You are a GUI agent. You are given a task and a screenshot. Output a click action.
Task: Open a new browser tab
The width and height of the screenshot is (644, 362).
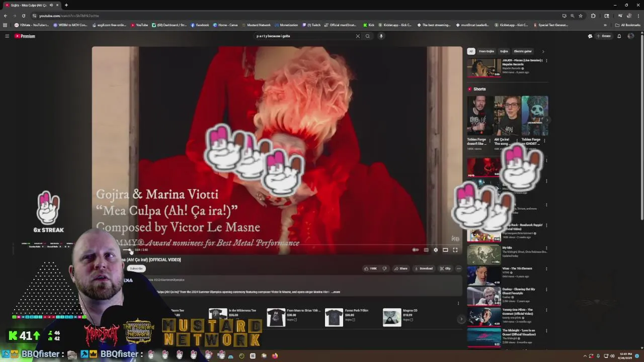pos(66,5)
